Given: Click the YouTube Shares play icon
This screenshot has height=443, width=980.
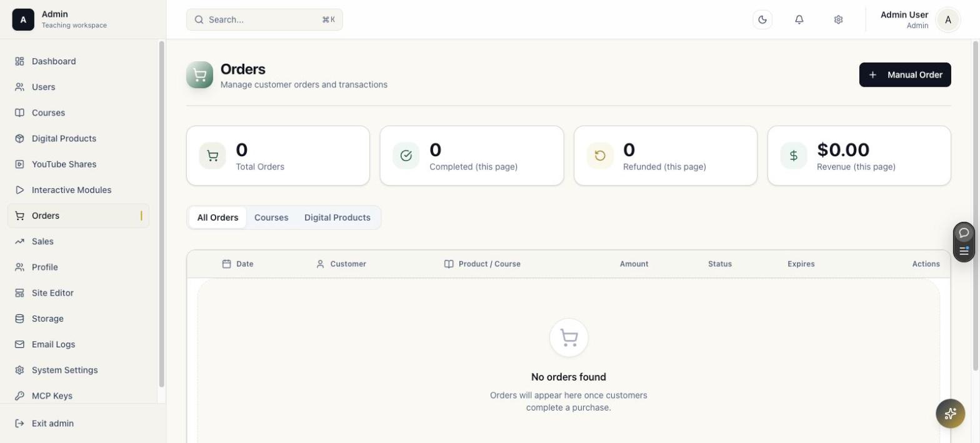Looking at the screenshot, I should click(19, 164).
